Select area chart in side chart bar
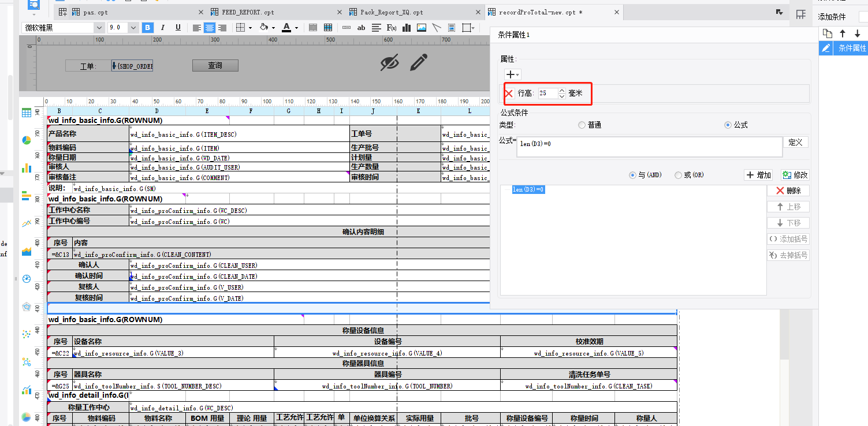Image resolution: width=868 pixels, height=426 pixels. tap(26, 251)
